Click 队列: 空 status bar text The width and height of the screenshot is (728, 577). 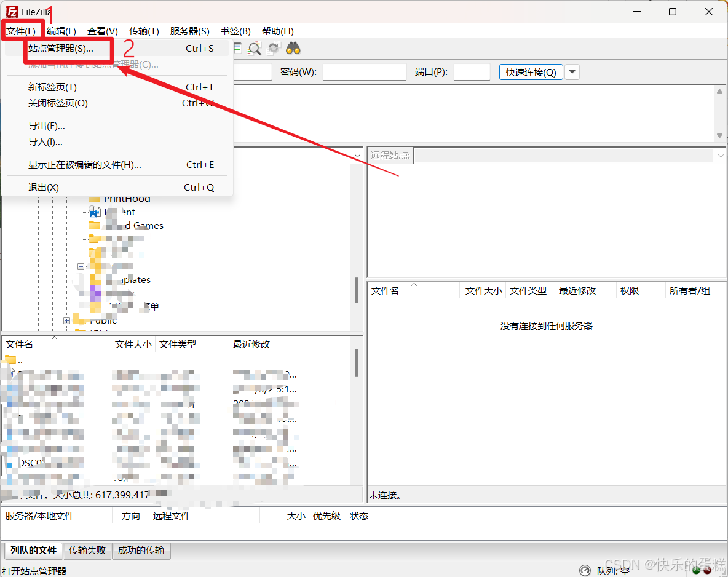(x=613, y=571)
